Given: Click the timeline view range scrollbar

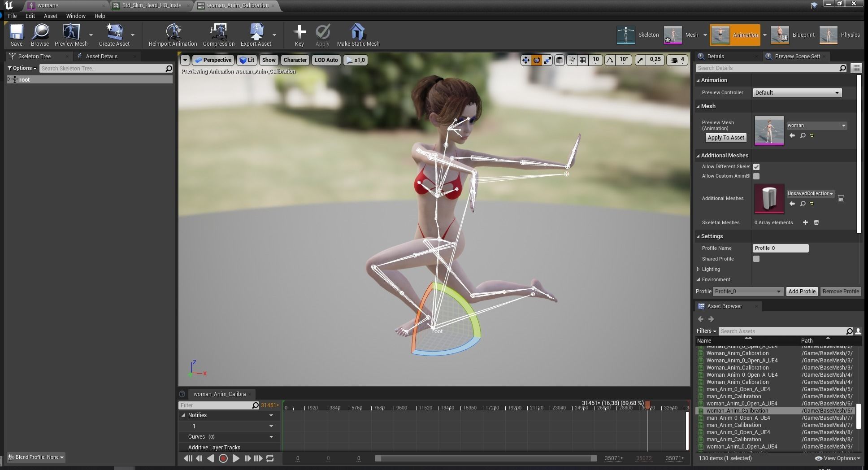Looking at the screenshot, I should tap(486, 458).
